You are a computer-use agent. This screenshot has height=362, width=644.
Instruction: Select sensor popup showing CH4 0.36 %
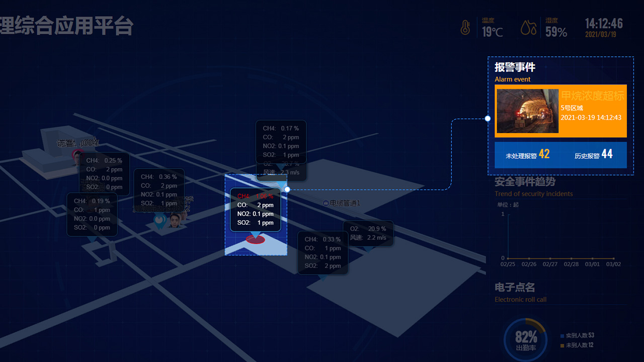159,190
